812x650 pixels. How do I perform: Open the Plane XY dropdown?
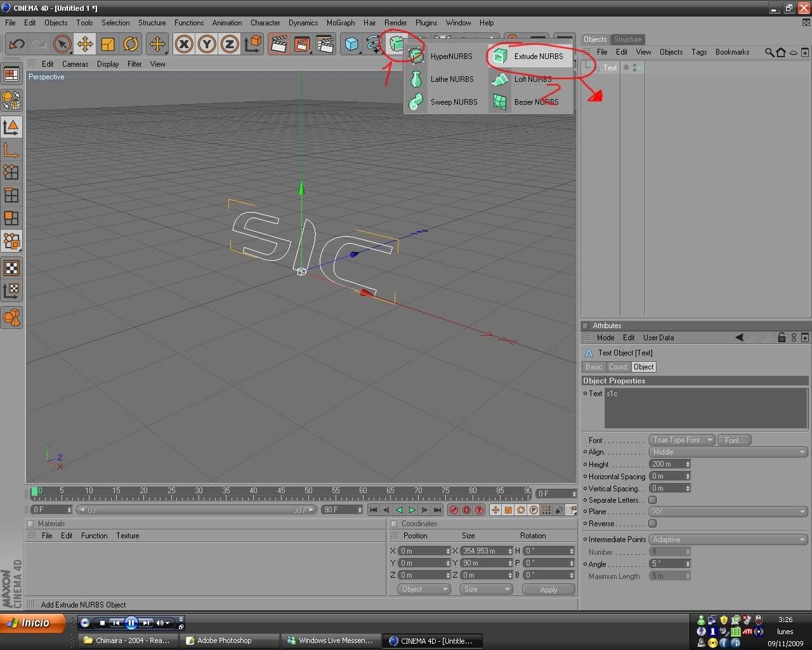click(728, 512)
